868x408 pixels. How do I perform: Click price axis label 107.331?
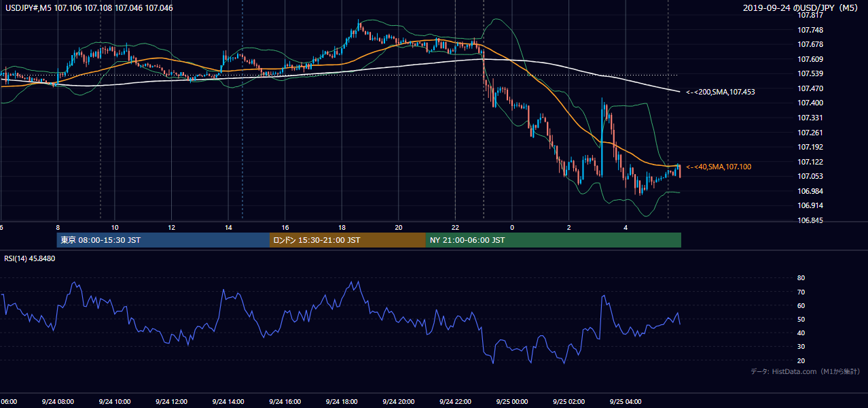pos(811,118)
